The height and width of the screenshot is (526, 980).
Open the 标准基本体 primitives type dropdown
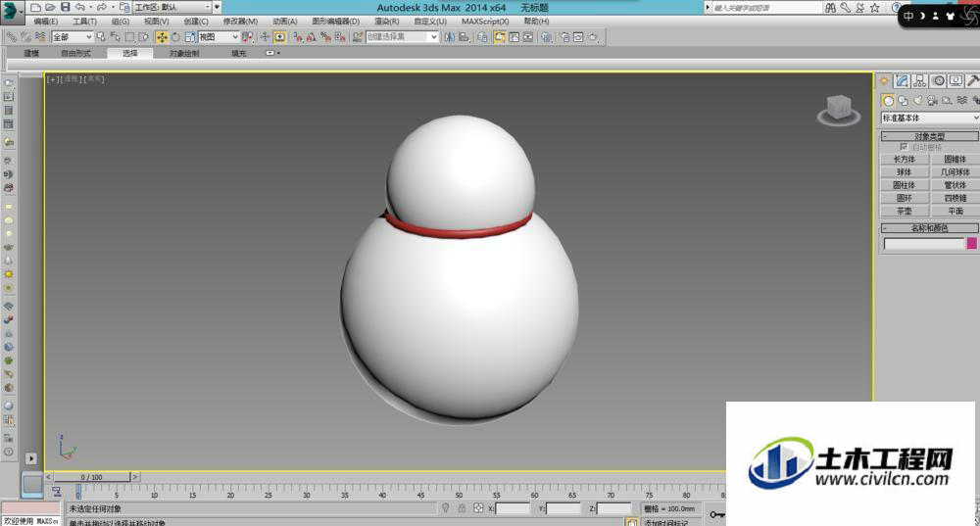930,118
